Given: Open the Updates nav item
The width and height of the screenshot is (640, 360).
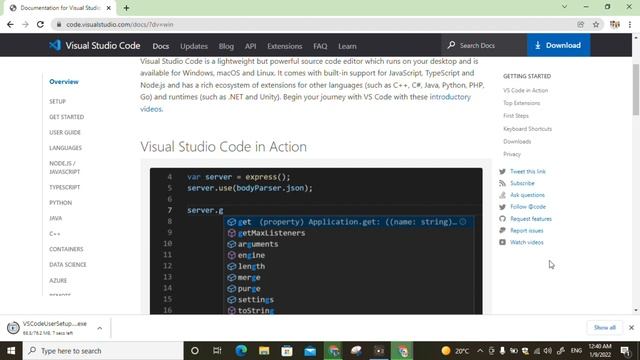Looking at the screenshot, I should tap(194, 46).
